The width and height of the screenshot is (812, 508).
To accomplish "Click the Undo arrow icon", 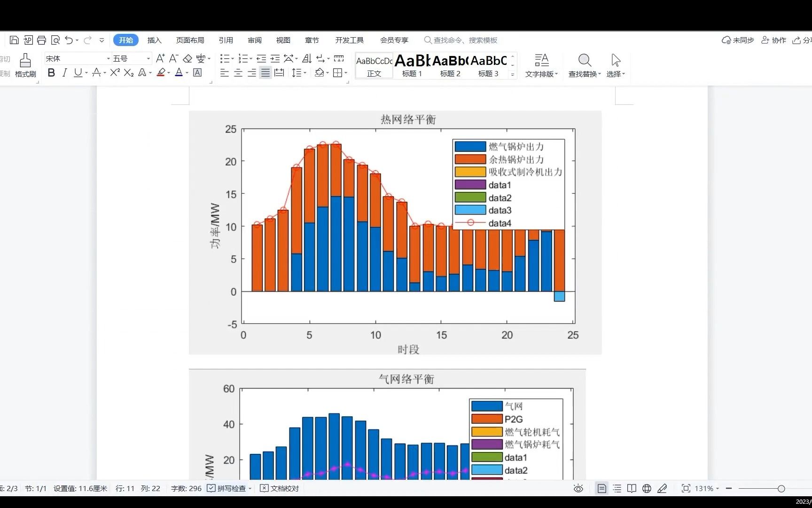I will pyautogui.click(x=69, y=40).
